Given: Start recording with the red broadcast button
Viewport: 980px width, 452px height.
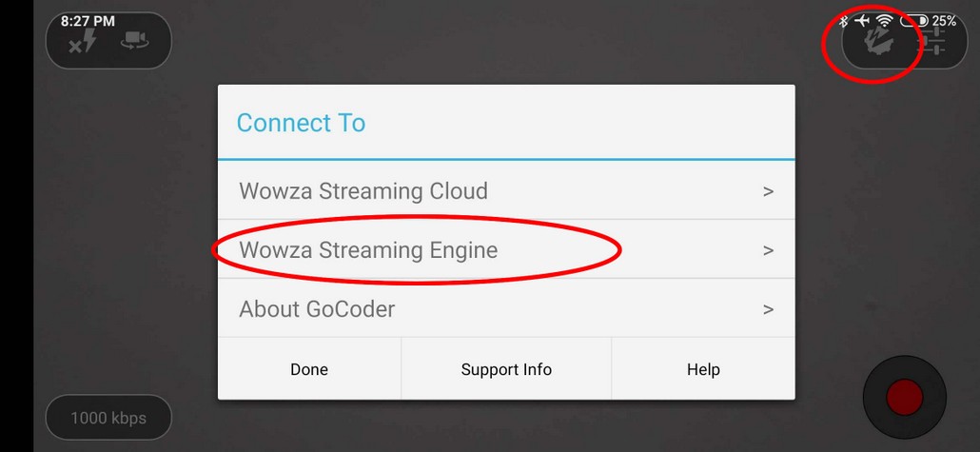Looking at the screenshot, I should click(904, 397).
